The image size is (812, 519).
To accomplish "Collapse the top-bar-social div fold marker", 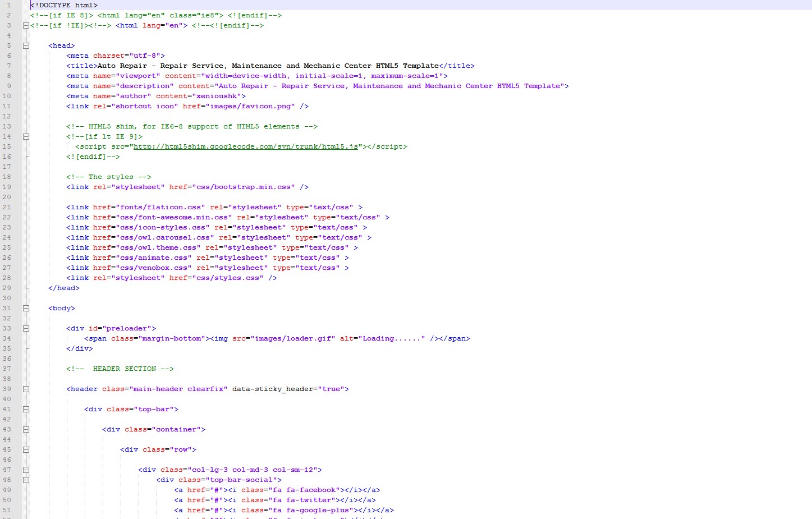I will point(26,480).
